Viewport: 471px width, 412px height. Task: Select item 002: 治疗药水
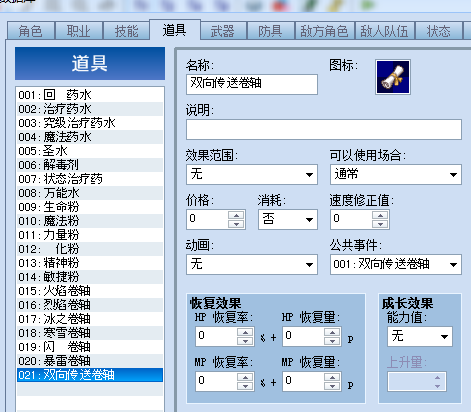(x=90, y=109)
